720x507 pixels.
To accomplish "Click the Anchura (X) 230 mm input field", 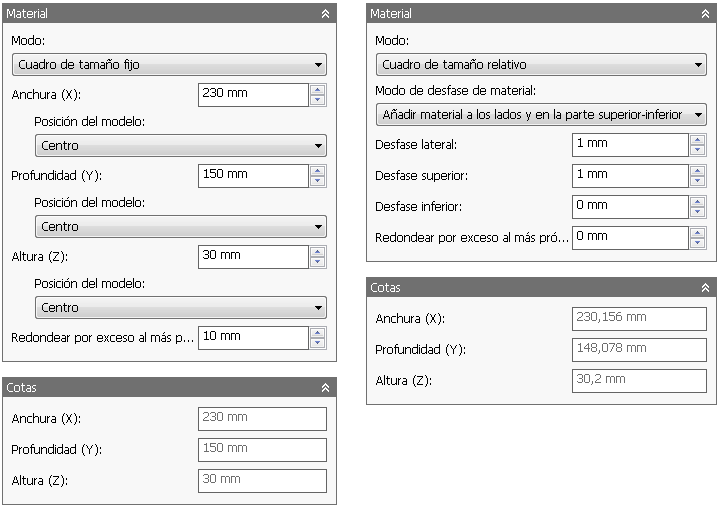I will (253, 95).
